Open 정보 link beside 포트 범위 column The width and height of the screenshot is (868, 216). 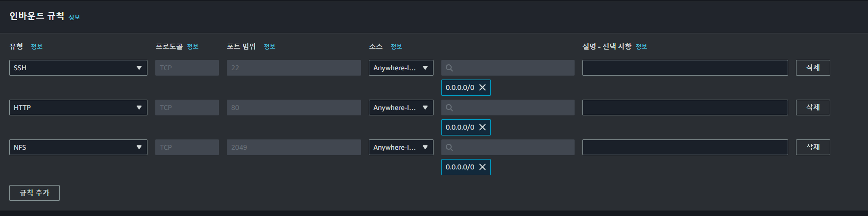coord(269,47)
